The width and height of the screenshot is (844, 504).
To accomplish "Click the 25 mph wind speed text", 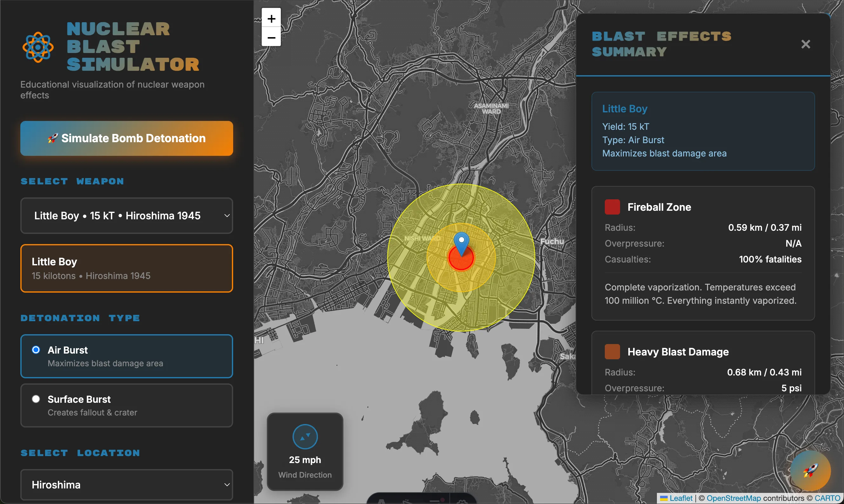I will click(305, 460).
